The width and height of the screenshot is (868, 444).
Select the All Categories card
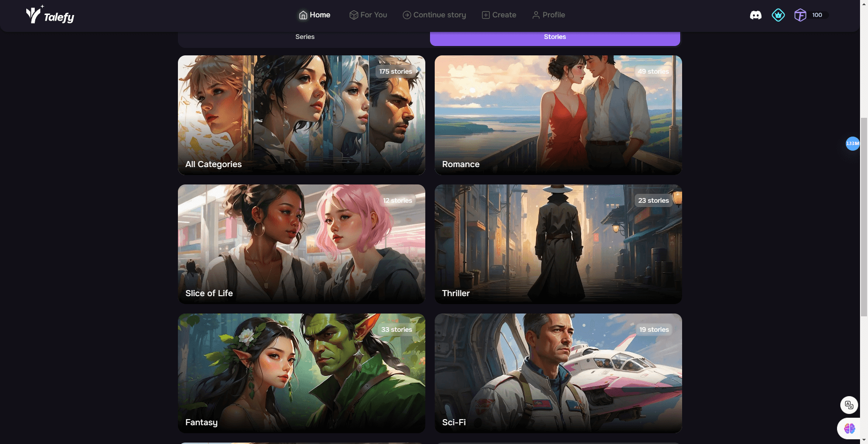point(301,115)
